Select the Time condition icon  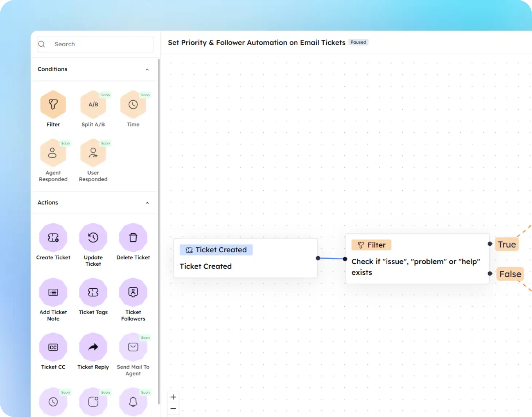point(133,105)
